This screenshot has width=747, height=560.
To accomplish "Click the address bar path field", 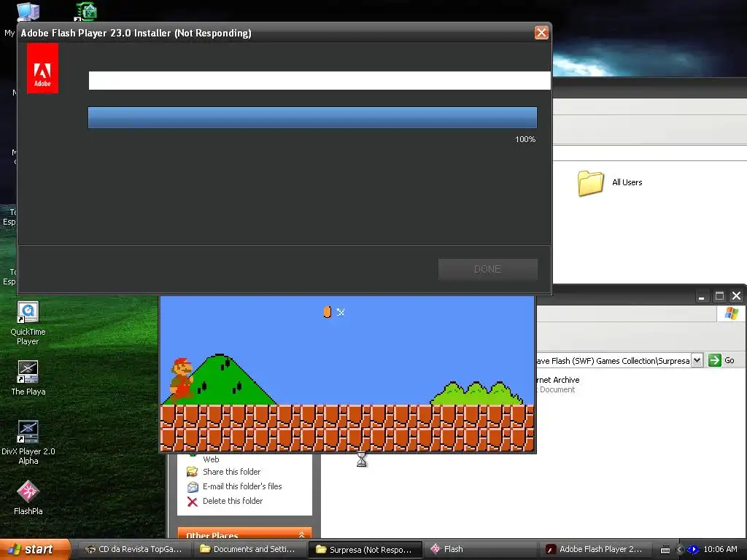I will (613, 360).
